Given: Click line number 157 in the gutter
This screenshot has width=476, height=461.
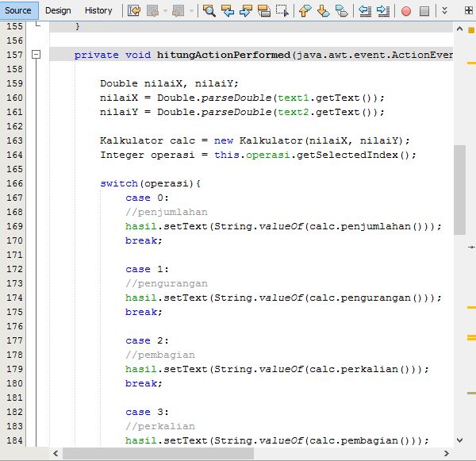Looking at the screenshot, I should [x=14, y=55].
